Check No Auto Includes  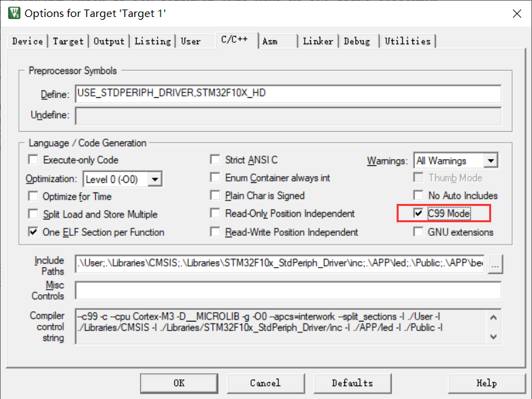pyautogui.click(x=418, y=195)
